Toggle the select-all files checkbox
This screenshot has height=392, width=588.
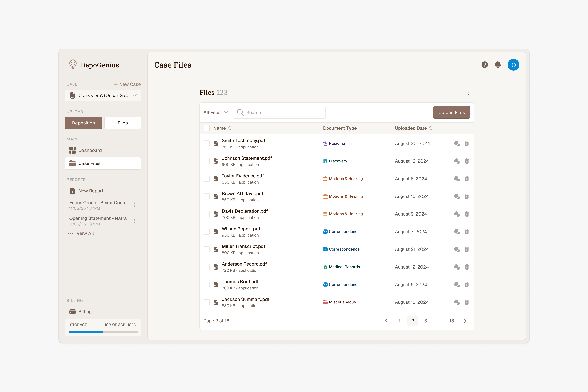click(x=207, y=128)
